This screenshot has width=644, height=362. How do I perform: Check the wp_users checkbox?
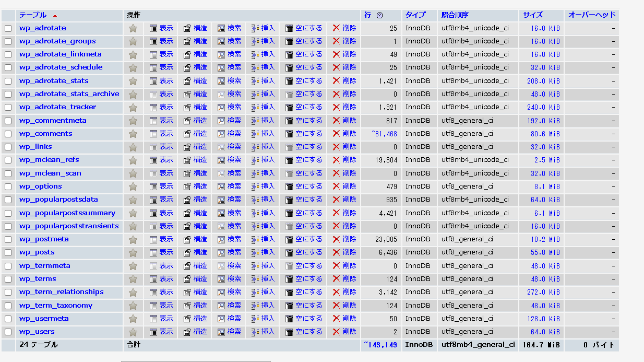click(x=8, y=332)
